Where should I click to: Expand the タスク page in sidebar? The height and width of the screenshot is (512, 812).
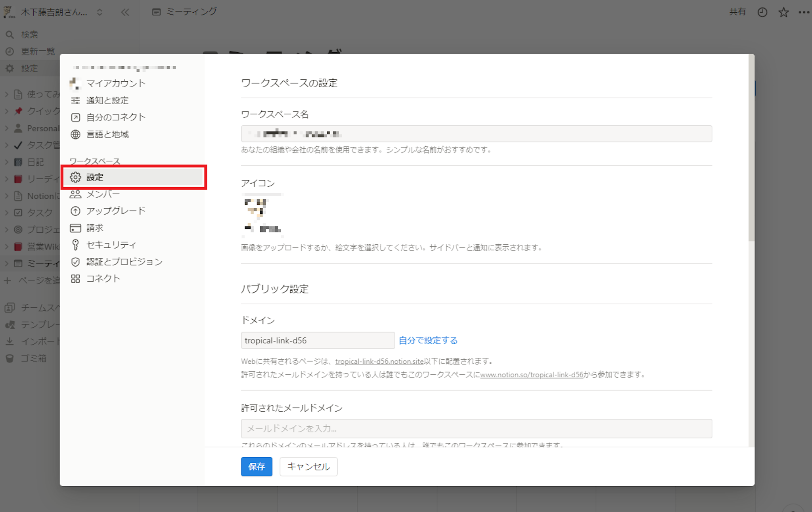point(7,213)
